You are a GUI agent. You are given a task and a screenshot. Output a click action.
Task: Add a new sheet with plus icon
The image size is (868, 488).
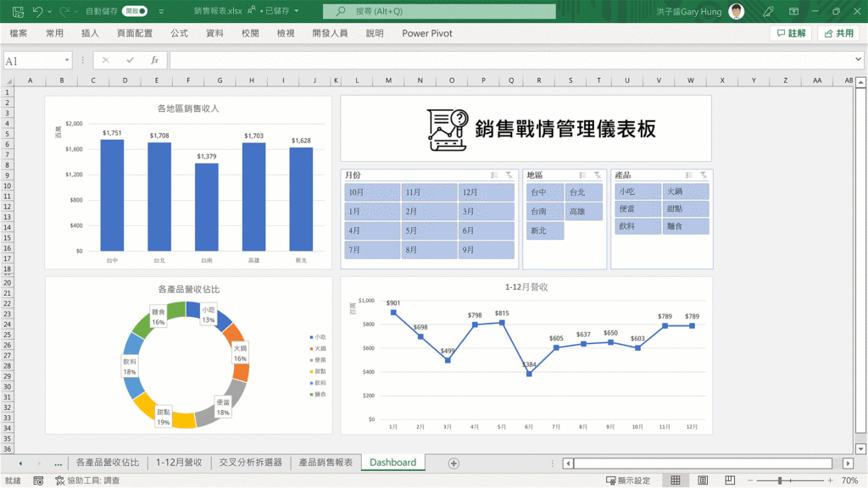(453, 463)
